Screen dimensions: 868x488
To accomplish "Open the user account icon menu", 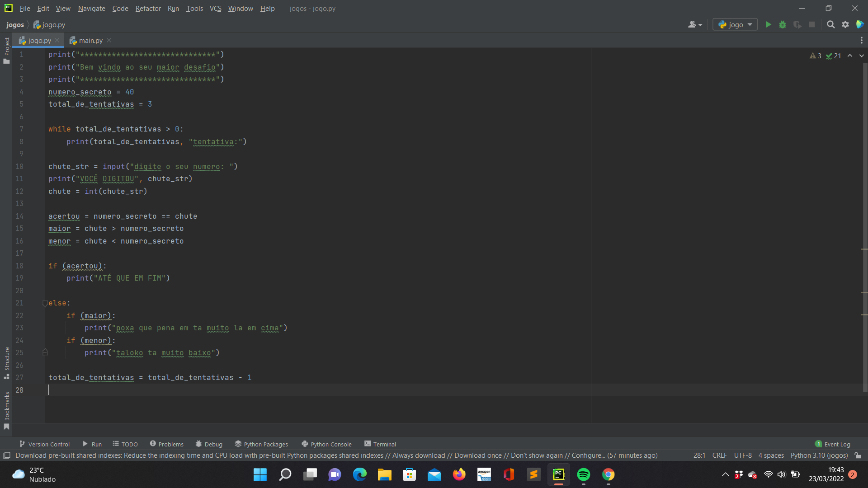I will pyautogui.click(x=695, y=25).
